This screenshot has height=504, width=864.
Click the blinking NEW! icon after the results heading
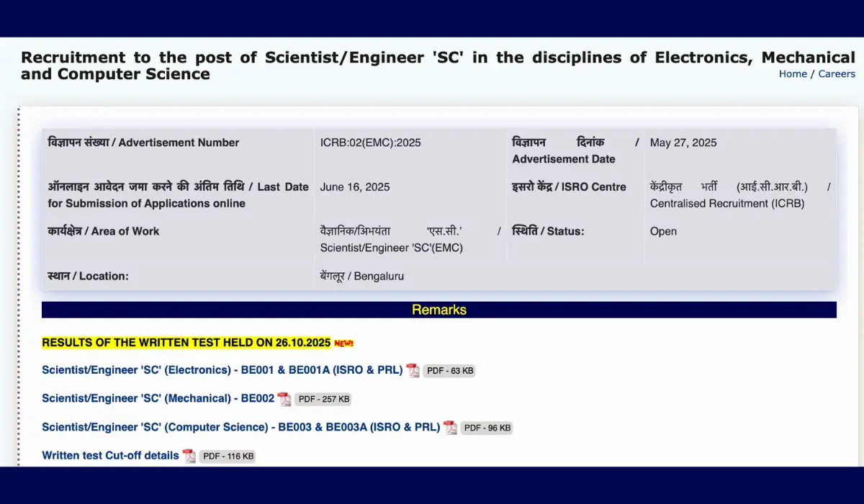(x=345, y=343)
